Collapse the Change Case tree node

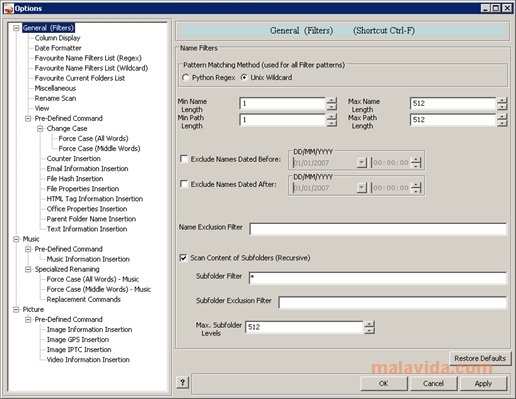click(x=40, y=128)
